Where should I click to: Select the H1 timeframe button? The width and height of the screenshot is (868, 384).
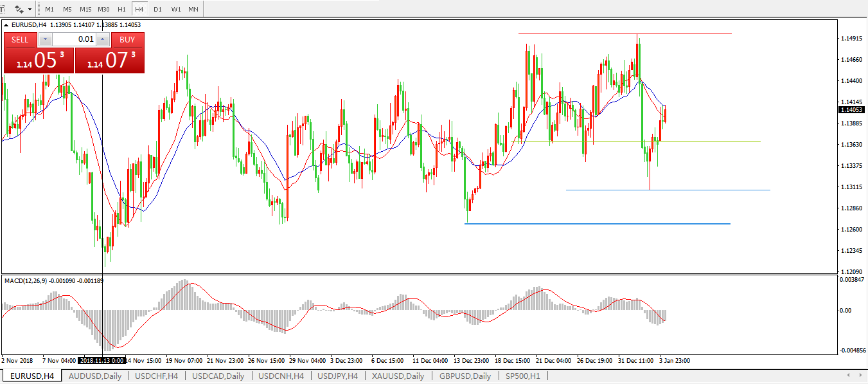click(x=121, y=10)
